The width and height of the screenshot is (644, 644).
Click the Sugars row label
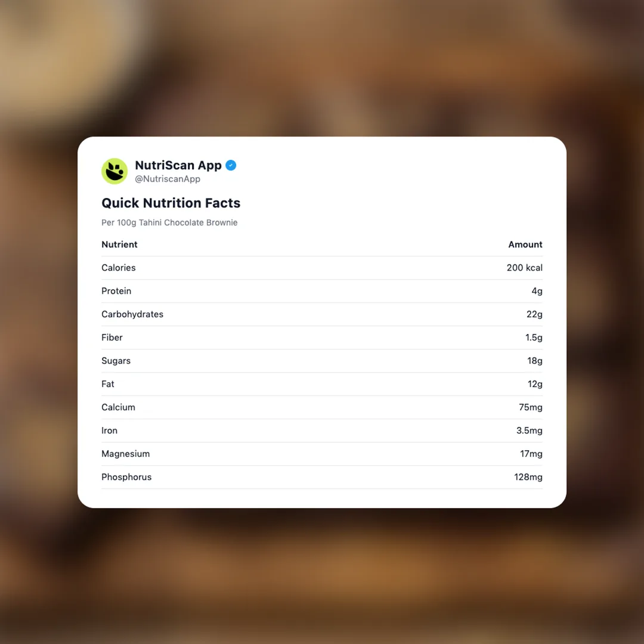coord(116,361)
